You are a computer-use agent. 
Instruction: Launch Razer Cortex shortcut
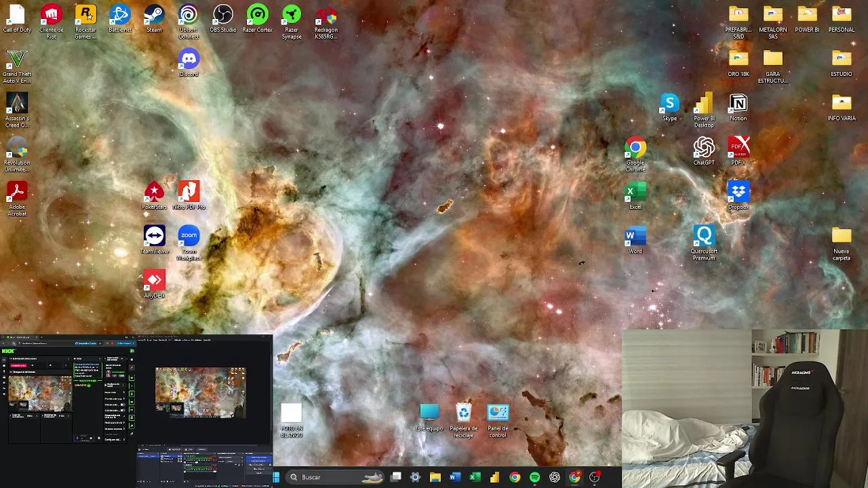pos(257,20)
